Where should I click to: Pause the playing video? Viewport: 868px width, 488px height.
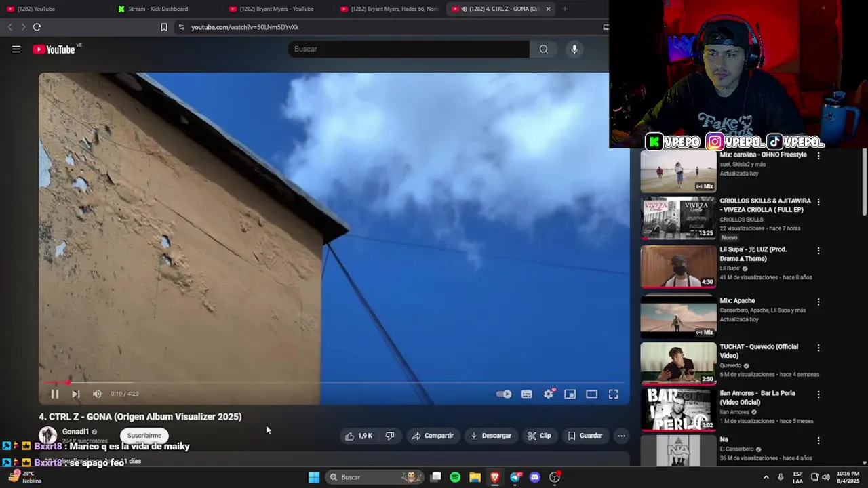point(55,394)
